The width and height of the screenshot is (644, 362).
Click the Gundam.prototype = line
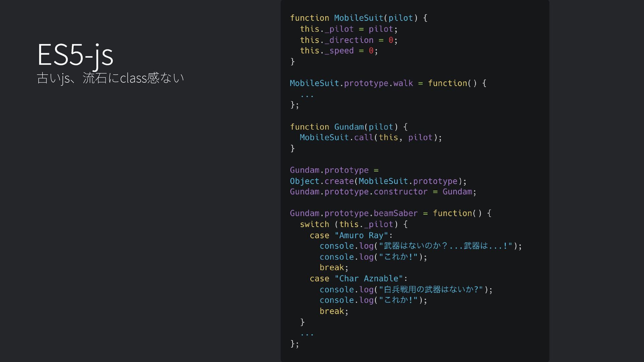(334, 170)
